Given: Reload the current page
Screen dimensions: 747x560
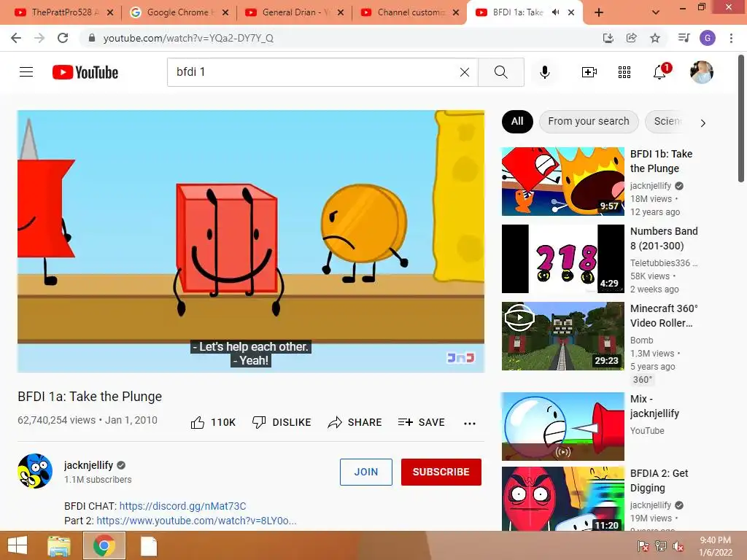Looking at the screenshot, I should pos(63,38).
